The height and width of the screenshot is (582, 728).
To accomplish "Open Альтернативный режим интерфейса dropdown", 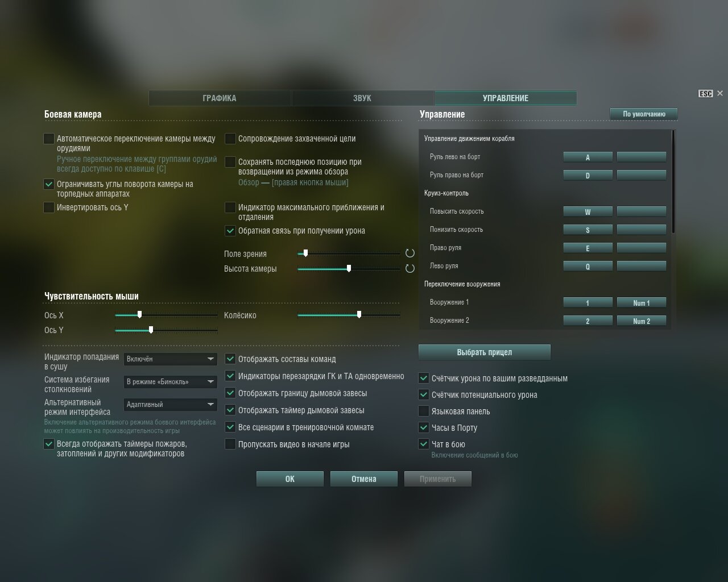I will coord(171,405).
